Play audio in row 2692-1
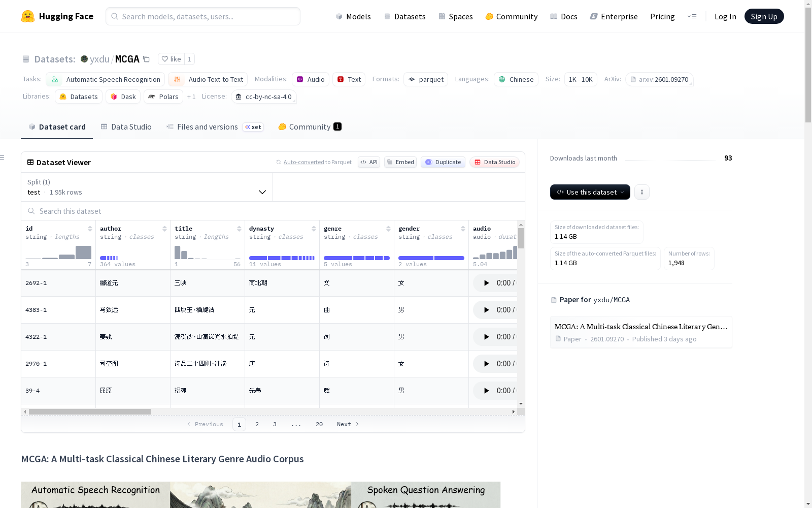 pyautogui.click(x=486, y=283)
